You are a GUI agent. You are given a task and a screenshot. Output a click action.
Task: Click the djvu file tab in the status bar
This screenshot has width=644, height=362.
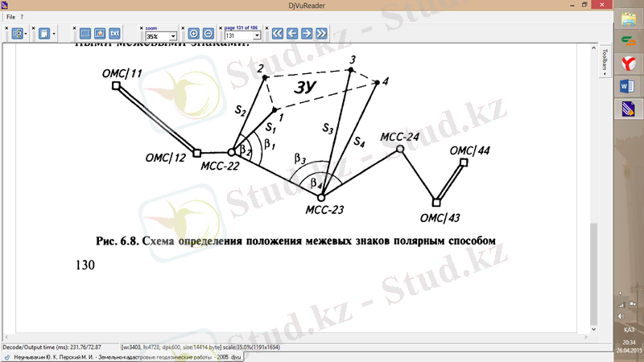[123, 357]
